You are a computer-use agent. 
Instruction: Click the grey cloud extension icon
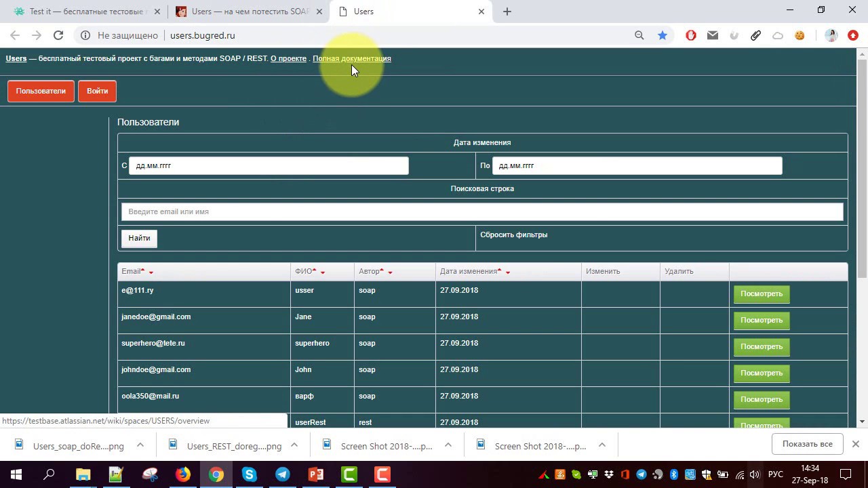(778, 35)
